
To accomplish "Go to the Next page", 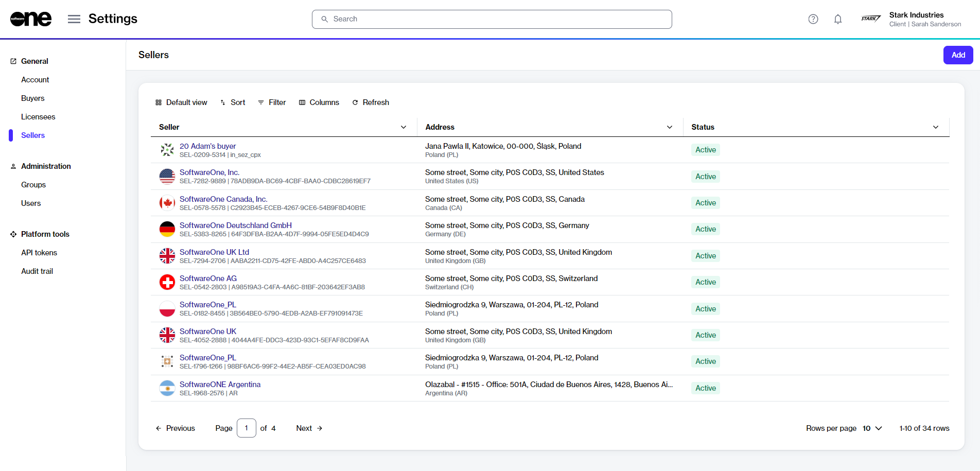I will (x=309, y=428).
